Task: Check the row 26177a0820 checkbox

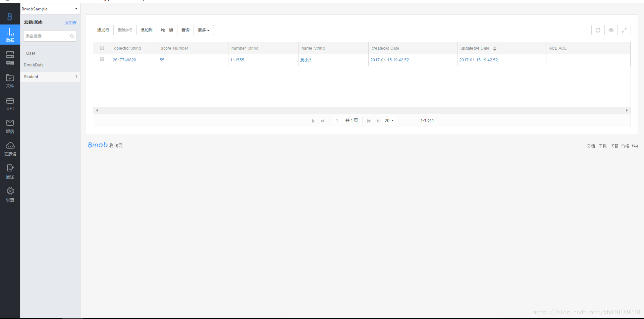Action: click(102, 59)
